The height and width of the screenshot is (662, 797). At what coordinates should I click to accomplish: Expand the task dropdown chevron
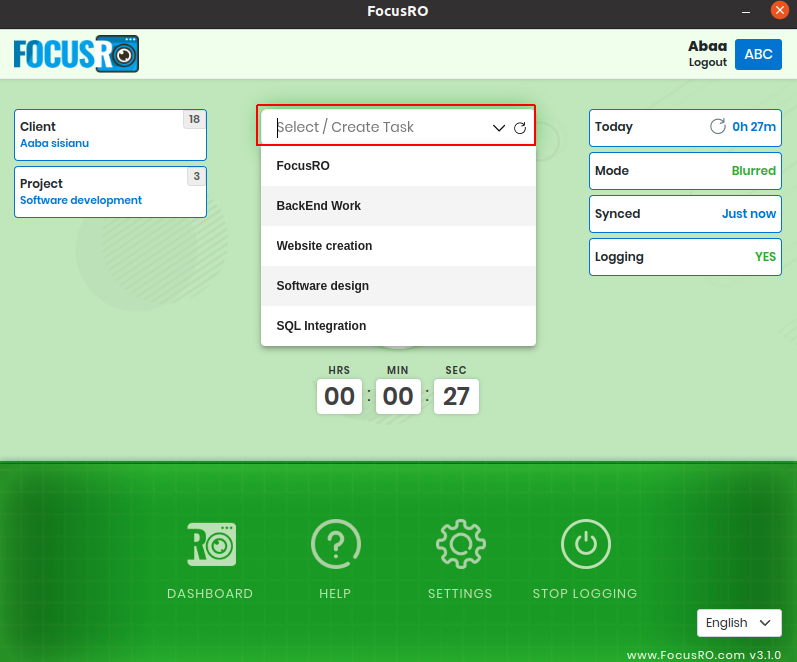tap(499, 128)
